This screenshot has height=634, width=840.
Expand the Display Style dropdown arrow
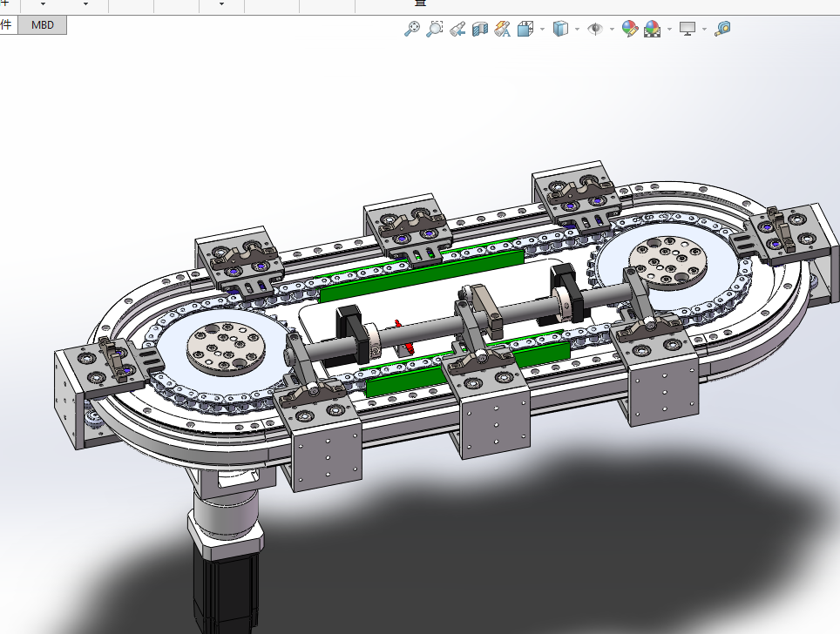(577, 30)
